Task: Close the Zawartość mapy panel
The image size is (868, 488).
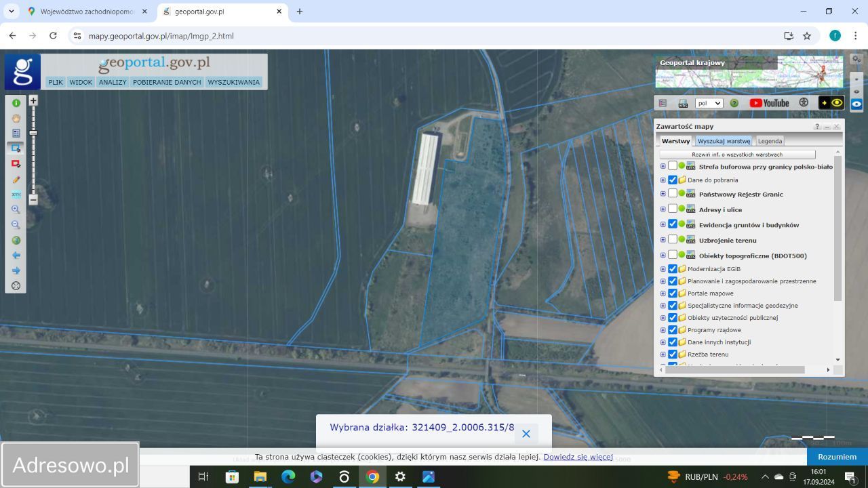Action: [836, 127]
